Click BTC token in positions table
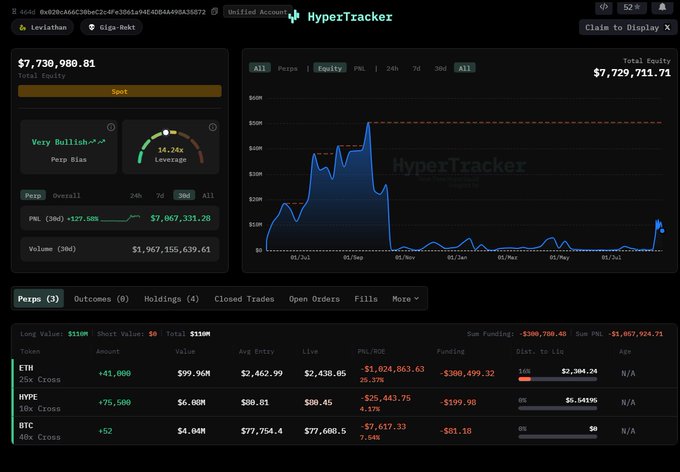680x472 pixels. pos(26,426)
